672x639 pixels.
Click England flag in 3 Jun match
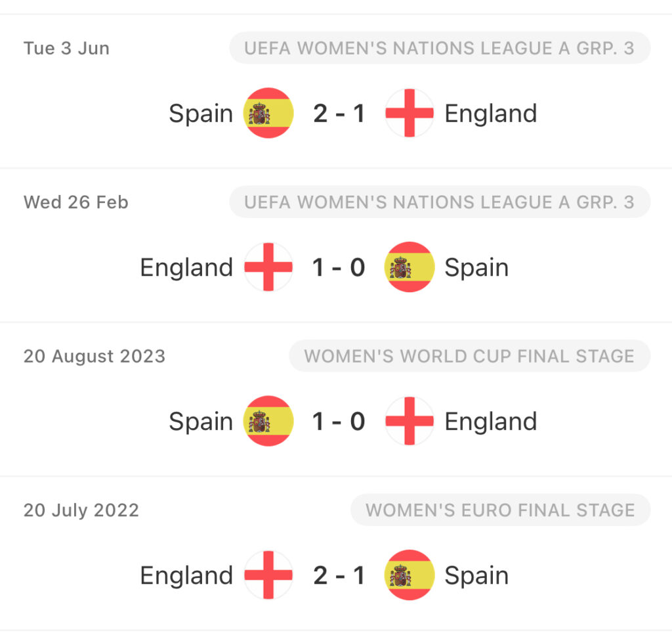409,113
